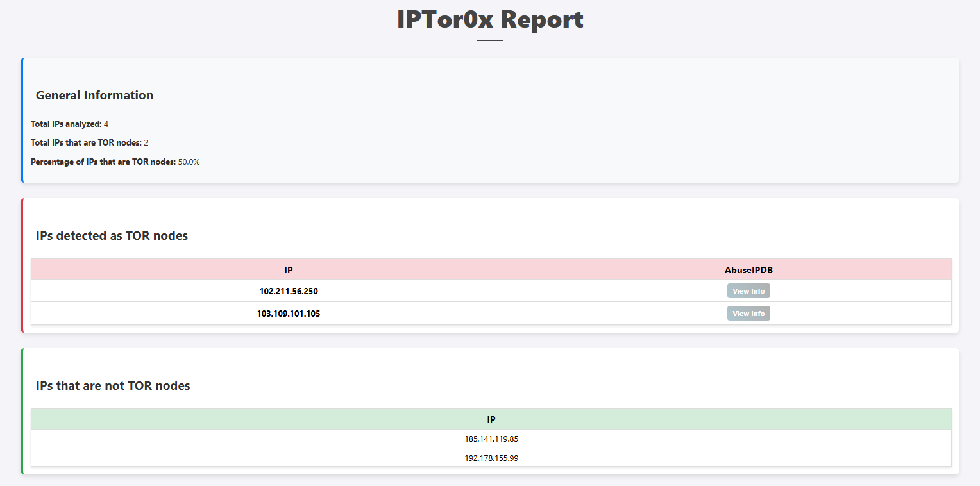Click Percentage of IPs that are TOR nodes line

pos(115,162)
